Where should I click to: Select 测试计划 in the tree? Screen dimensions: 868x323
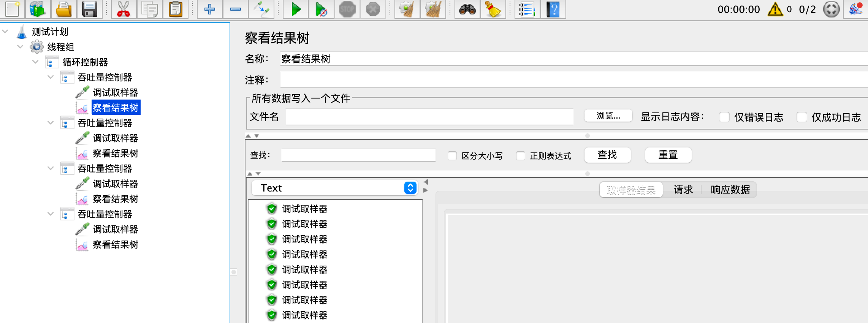[50, 32]
